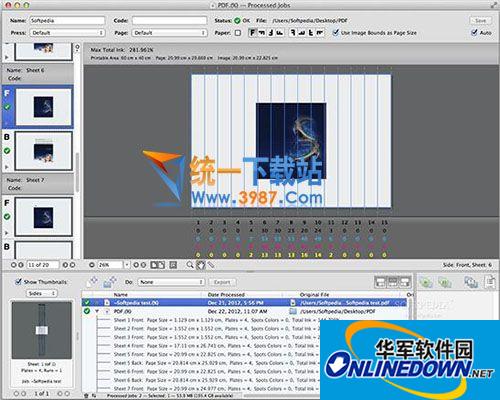The height and width of the screenshot is (400, 500).
Task: Click the Export button
Action: tap(222, 282)
